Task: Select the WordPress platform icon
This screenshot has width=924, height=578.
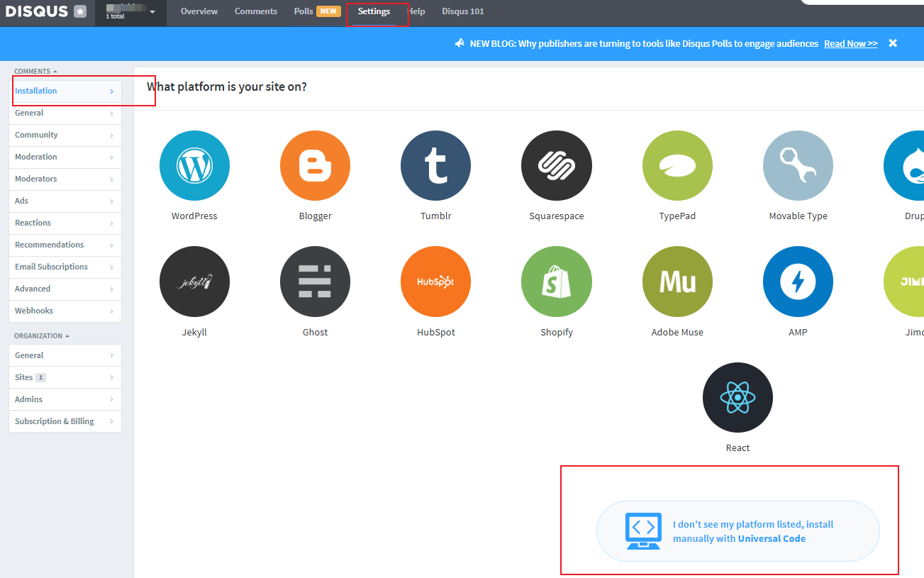Action: [x=194, y=166]
